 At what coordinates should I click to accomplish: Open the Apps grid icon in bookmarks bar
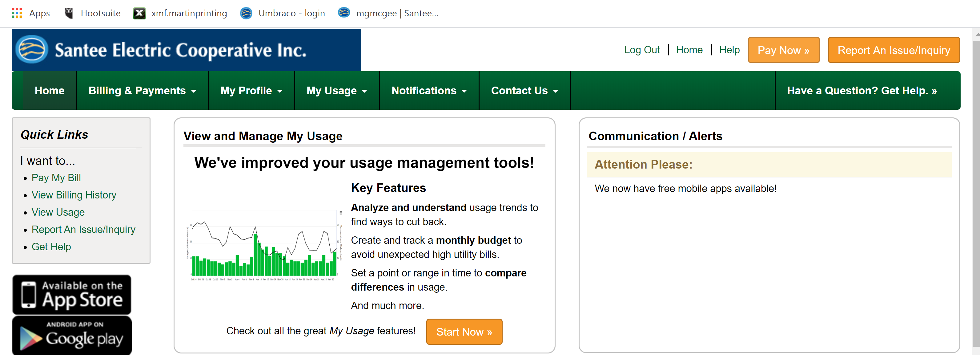(x=17, y=13)
